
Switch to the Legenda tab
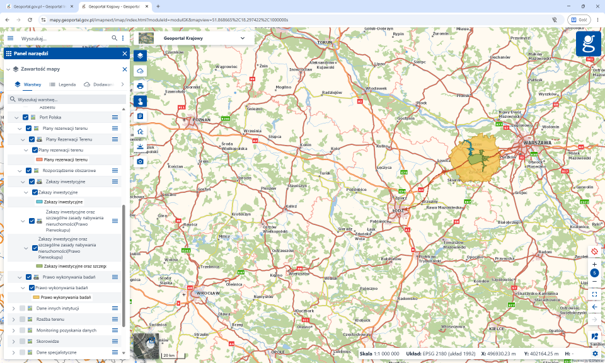click(63, 84)
